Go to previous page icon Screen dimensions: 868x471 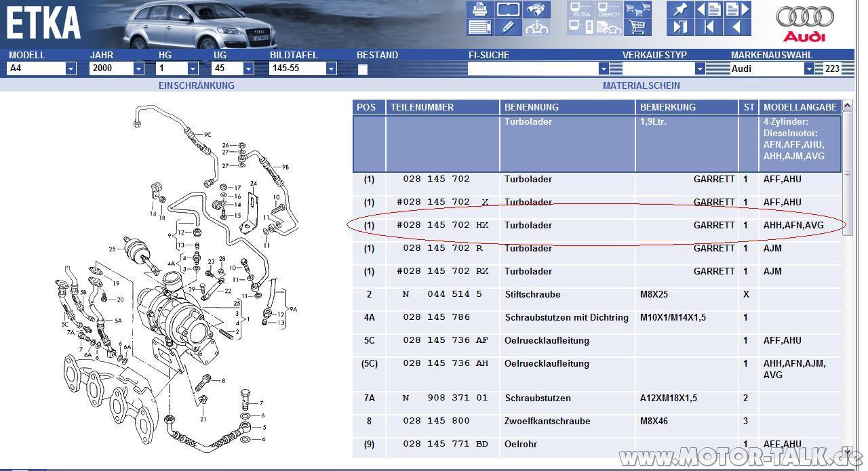pos(709,9)
